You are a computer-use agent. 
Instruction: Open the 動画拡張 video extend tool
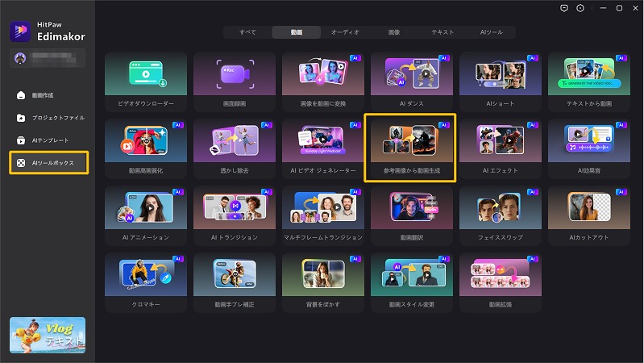pos(501,282)
